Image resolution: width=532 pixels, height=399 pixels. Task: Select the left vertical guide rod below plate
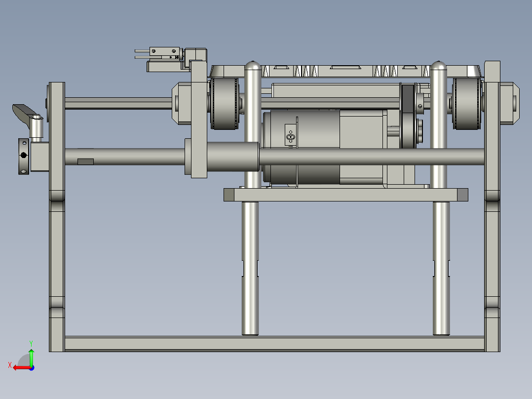click(250, 268)
